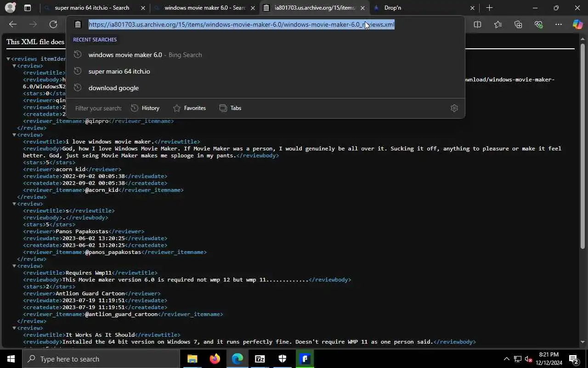
Task: Open the notification center
Action: pyautogui.click(x=574, y=359)
